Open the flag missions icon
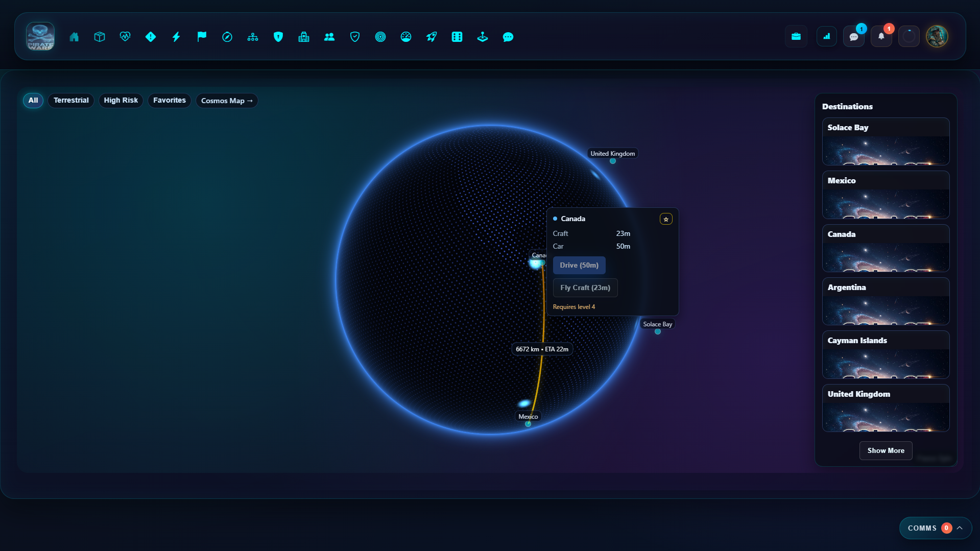 coord(202,37)
